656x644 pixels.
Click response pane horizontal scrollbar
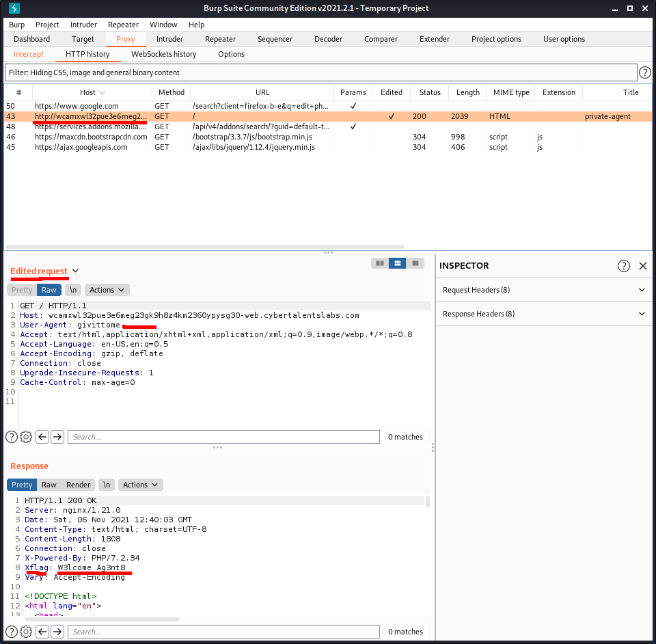click(x=102, y=619)
